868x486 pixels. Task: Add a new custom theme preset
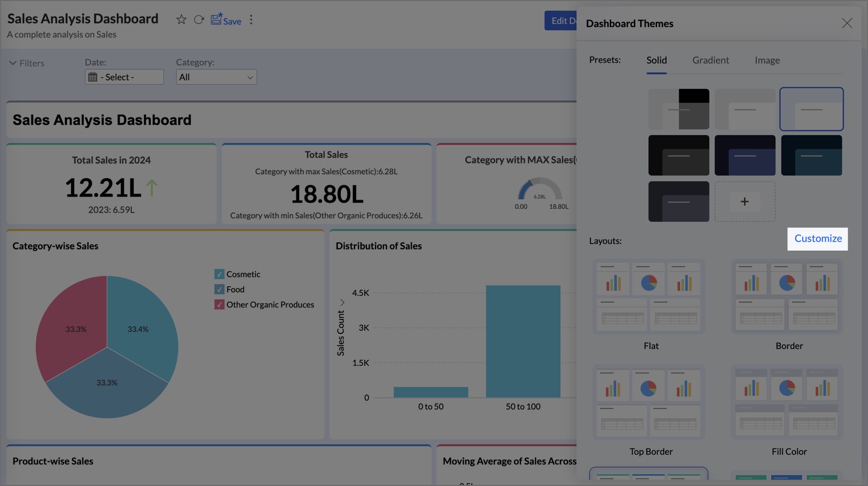745,202
